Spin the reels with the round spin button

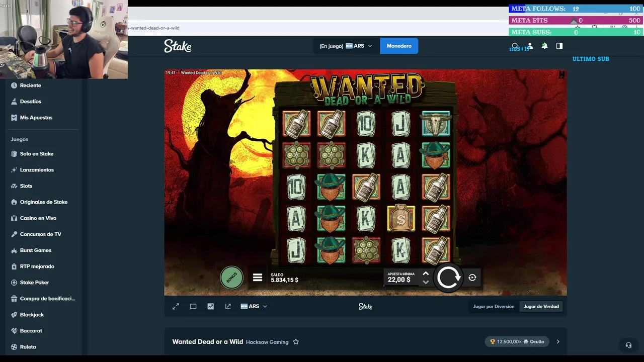(448, 278)
